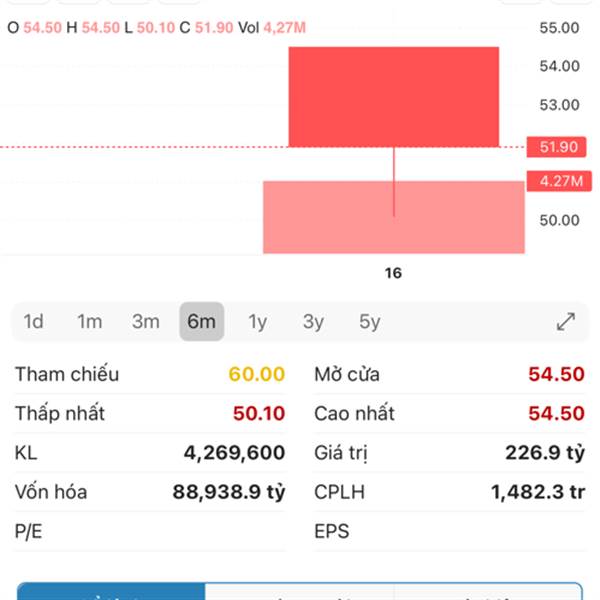Switch chart range to 1m
The width and height of the screenshot is (600, 600).
[90, 322]
